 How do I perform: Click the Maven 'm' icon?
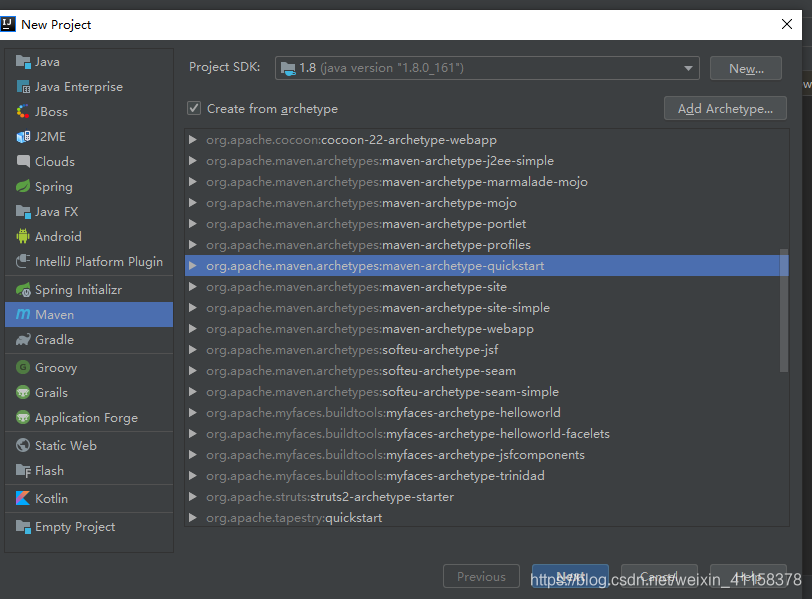(x=23, y=314)
